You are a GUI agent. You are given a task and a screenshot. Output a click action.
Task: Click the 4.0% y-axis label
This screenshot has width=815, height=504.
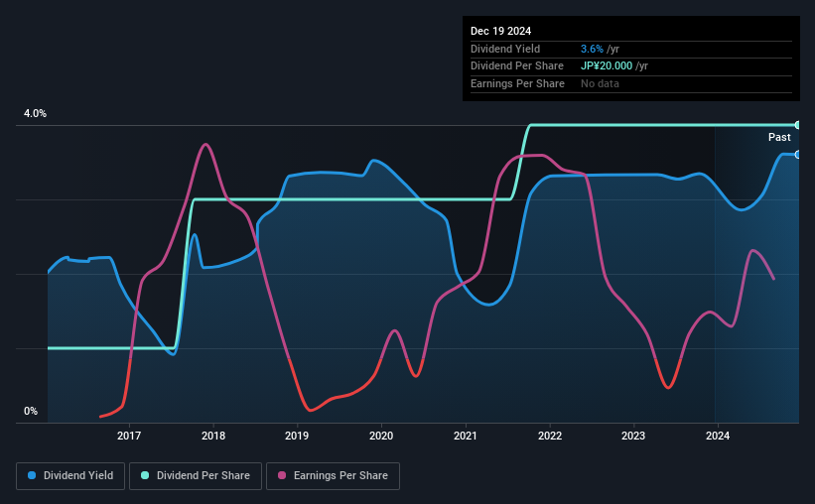point(35,113)
